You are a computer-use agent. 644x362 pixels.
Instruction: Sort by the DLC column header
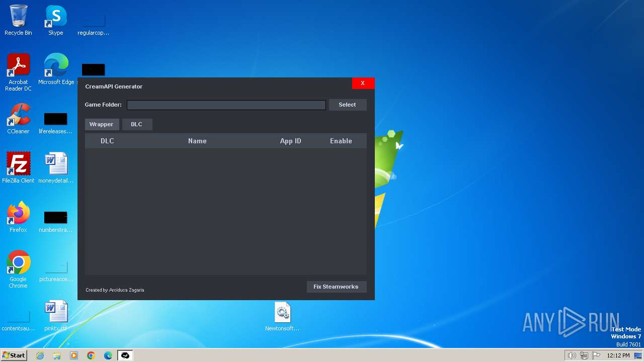click(x=107, y=141)
